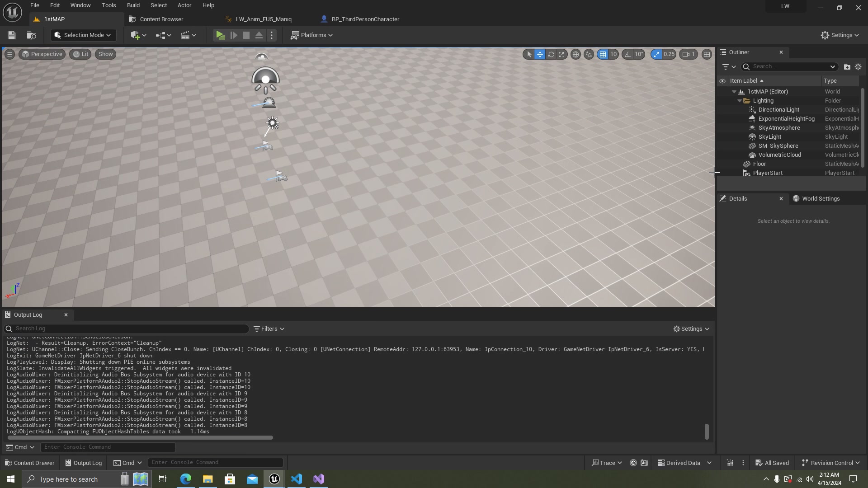Switch to the World Settings tab
The image size is (868, 488).
[816, 199]
